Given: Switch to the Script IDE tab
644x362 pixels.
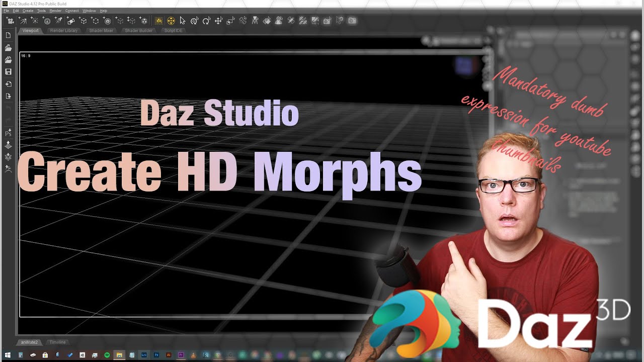Looking at the screenshot, I should click(x=173, y=31).
